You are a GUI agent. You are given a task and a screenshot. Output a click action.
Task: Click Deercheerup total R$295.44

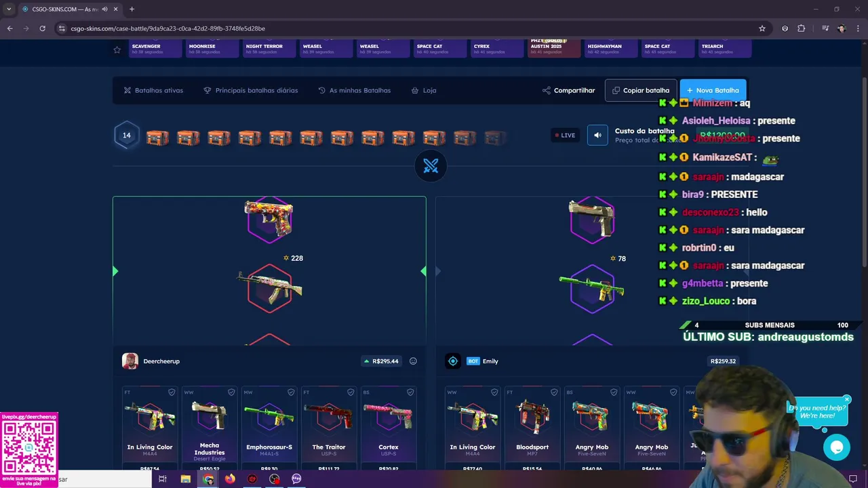pos(381,361)
